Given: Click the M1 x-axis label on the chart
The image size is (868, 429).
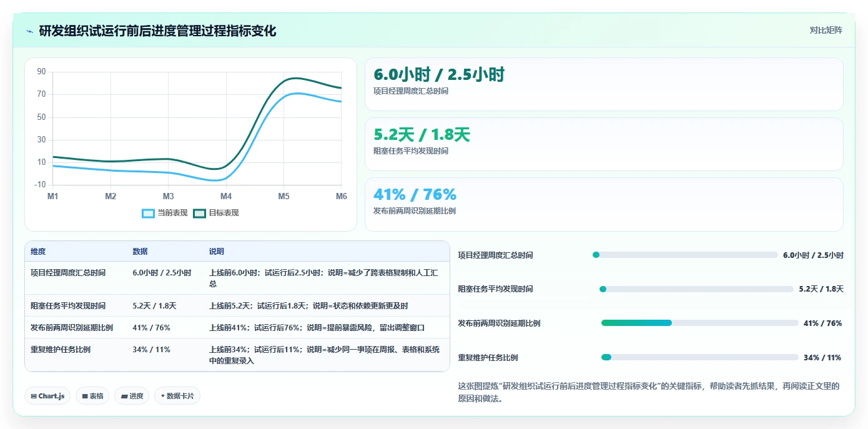Looking at the screenshot, I should pyautogui.click(x=53, y=196).
